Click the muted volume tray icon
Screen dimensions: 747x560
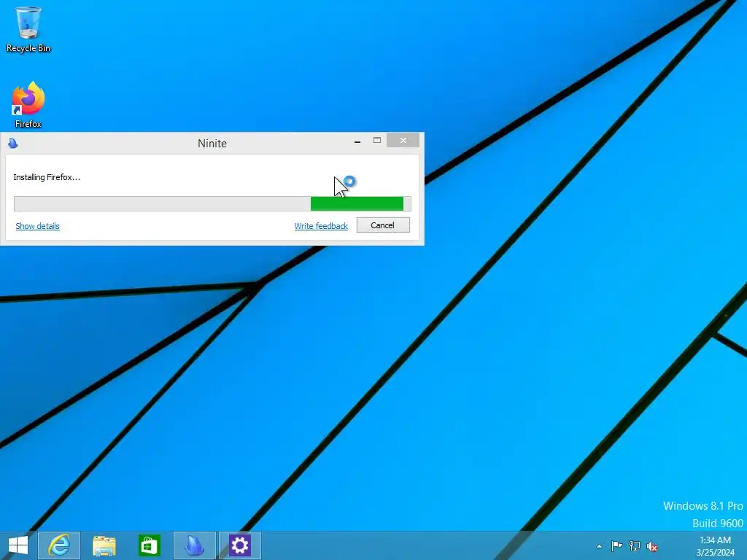tap(651, 546)
